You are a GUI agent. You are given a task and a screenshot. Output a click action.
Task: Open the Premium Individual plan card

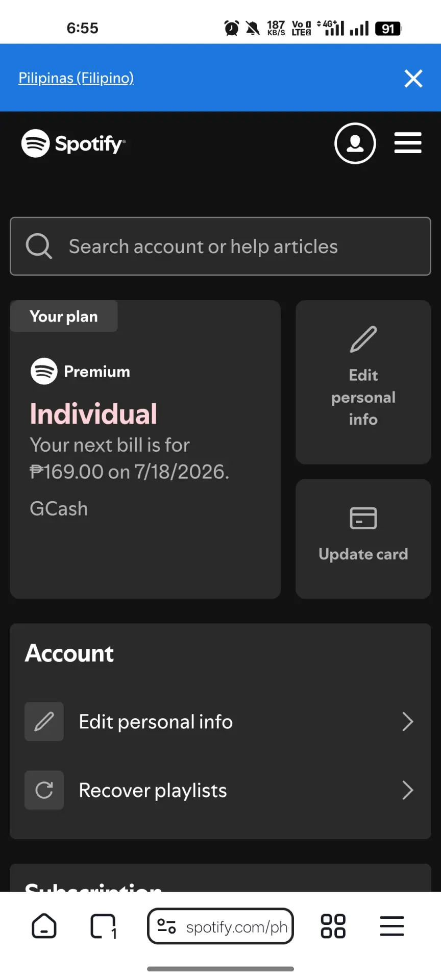[145, 450]
